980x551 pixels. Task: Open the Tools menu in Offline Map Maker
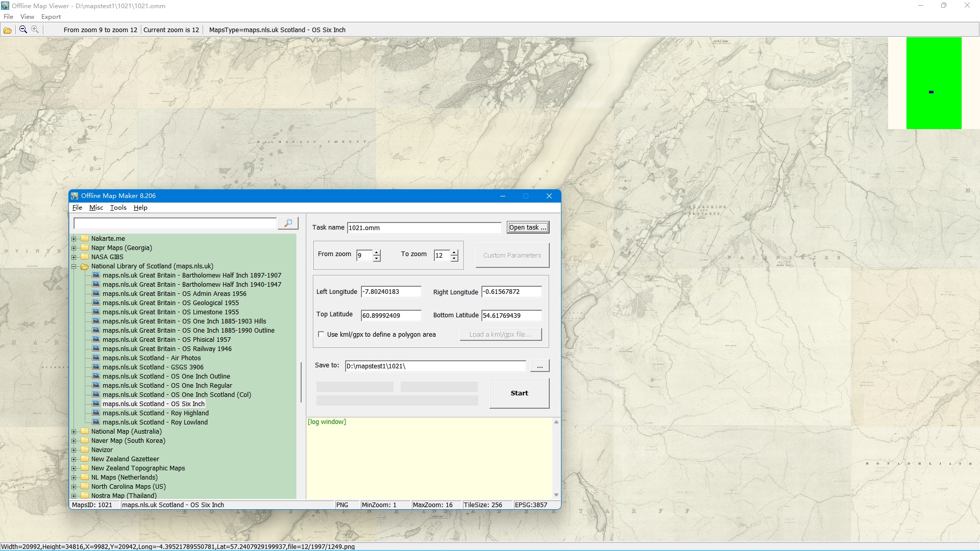[118, 208]
